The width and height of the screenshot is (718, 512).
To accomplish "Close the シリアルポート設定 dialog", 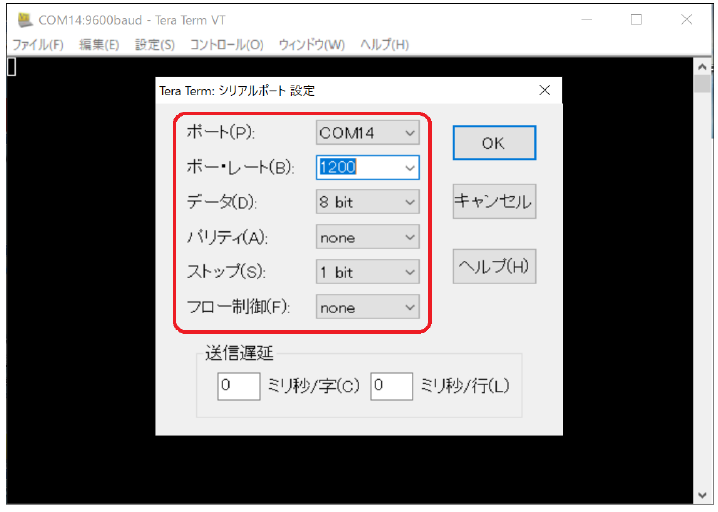I will coord(544,90).
